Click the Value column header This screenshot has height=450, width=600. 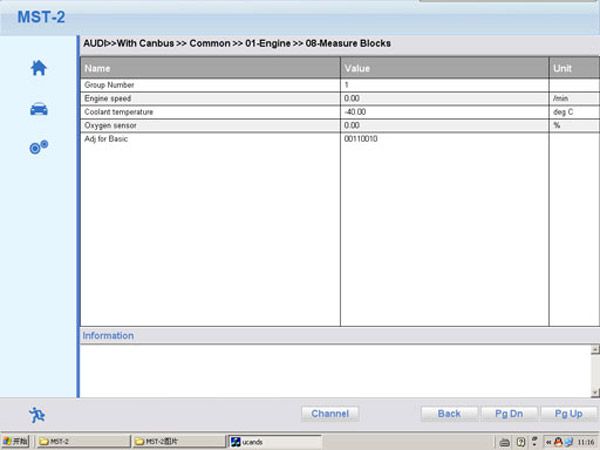pos(444,68)
